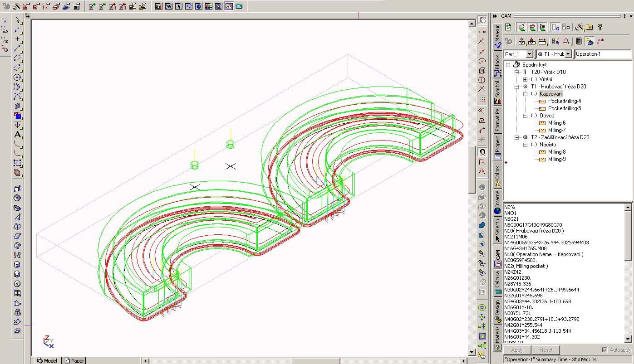
Task: Click the grid pattern icon on left toolbar
Action: point(18,293)
